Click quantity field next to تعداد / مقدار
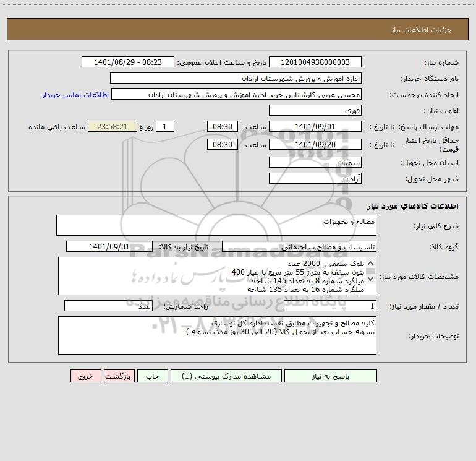Screen dimensions: 476x461 330,306
